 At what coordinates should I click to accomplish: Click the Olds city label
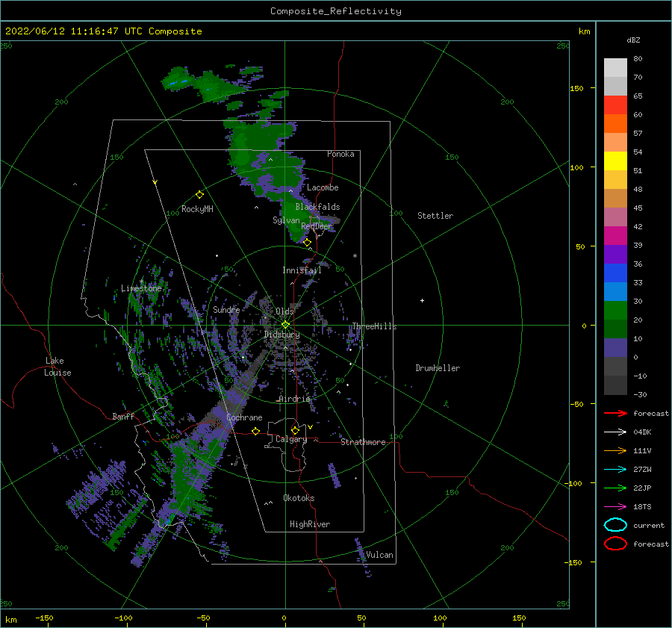tap(284, 311)
